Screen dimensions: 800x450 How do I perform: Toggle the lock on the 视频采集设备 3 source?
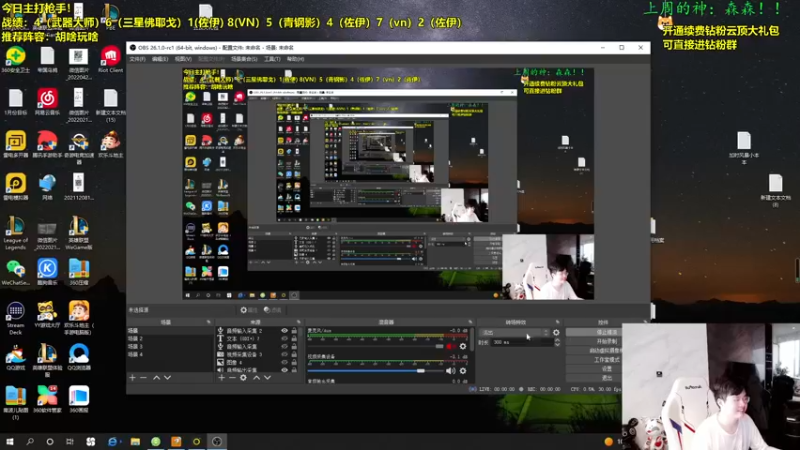pyautogui.click(x=294, y=354)
